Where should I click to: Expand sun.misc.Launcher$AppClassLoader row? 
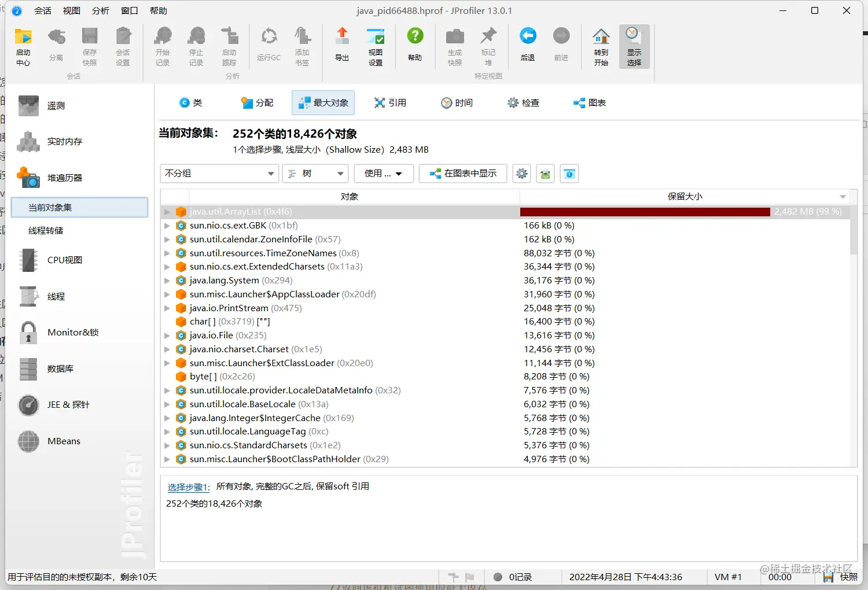(x=167, y=294)
